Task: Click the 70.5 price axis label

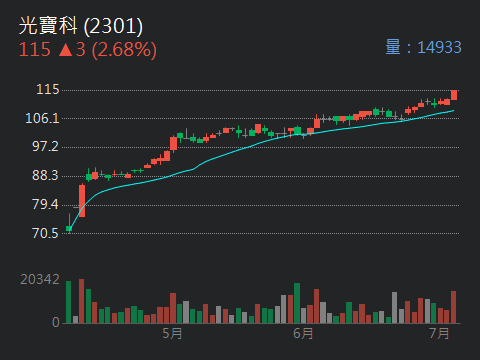Action: click(x=45, y=233)
